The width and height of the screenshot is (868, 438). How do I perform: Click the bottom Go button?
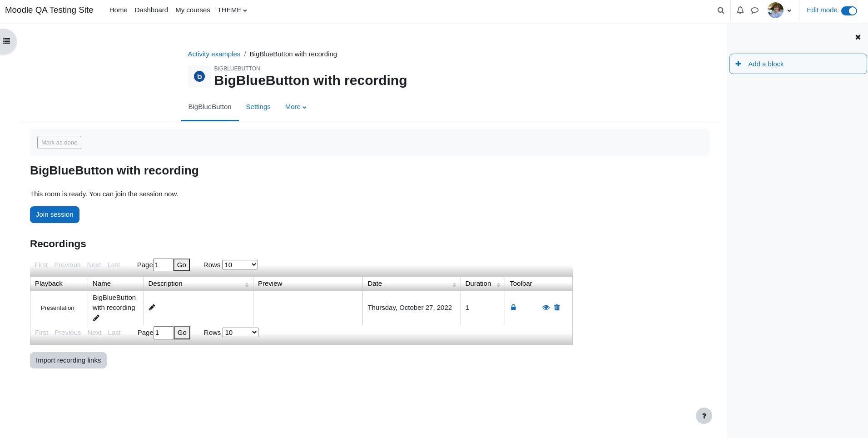182,333
